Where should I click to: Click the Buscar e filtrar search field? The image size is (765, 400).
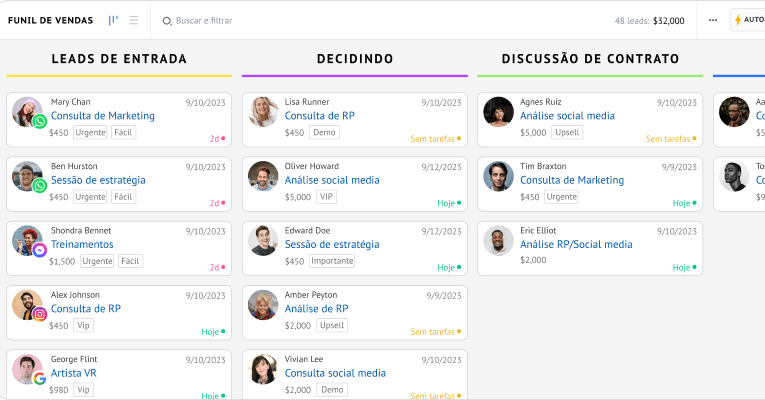click(x=204, y=20)
